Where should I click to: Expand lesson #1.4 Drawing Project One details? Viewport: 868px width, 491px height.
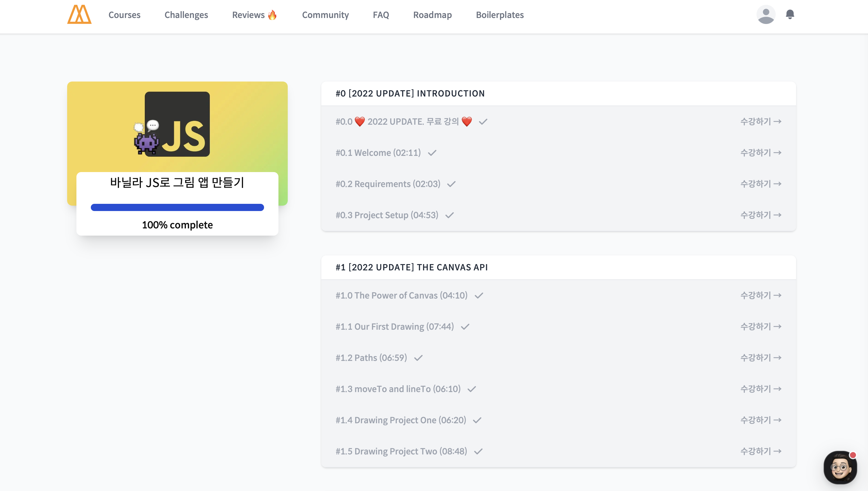(401, 420)
